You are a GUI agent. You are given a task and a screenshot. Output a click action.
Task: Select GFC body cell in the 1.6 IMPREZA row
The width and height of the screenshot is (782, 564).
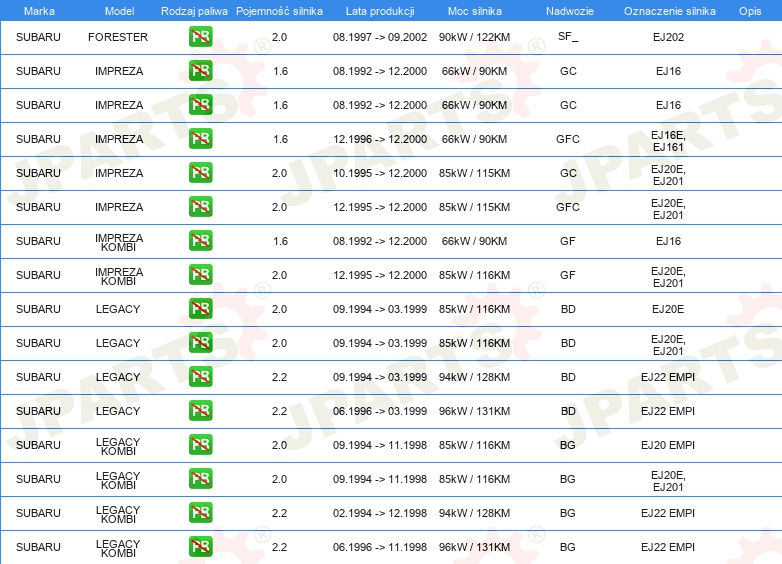pos(568,139)
